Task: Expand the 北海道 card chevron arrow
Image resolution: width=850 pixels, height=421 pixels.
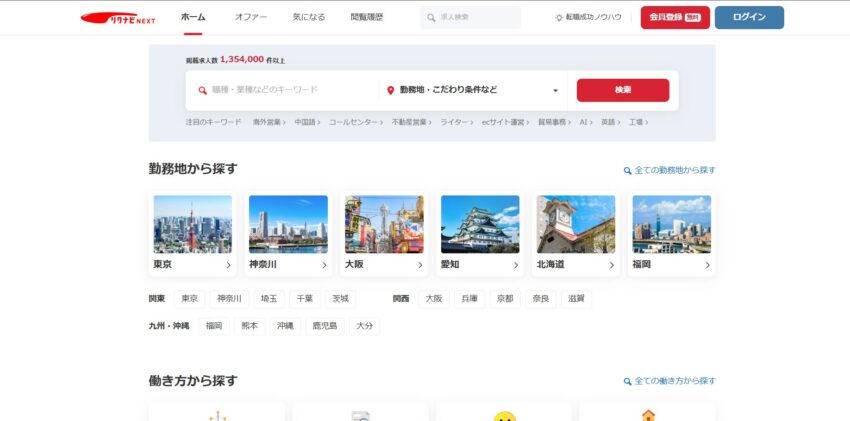Action: coord(612,265)
